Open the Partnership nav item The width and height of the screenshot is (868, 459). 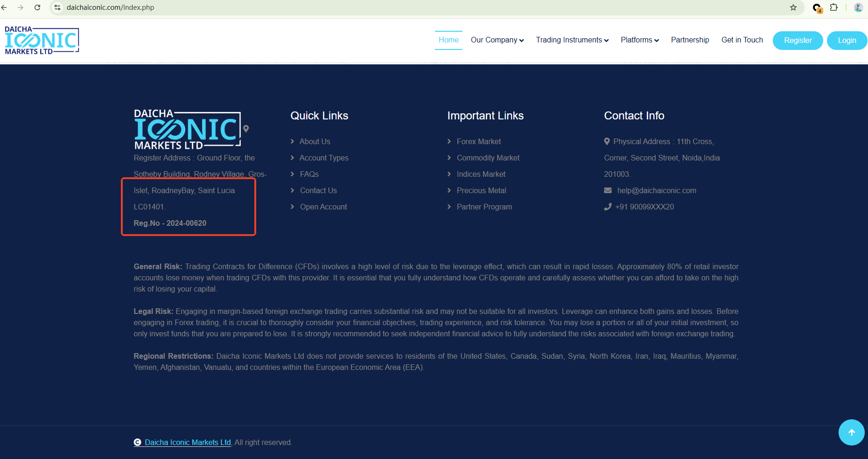point(690,40)
